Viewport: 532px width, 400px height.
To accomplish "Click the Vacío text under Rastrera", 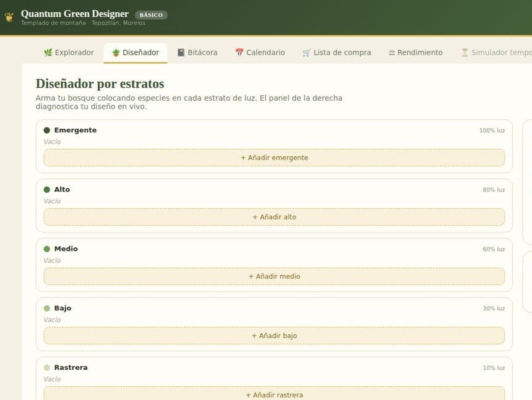I will point(52,379).
